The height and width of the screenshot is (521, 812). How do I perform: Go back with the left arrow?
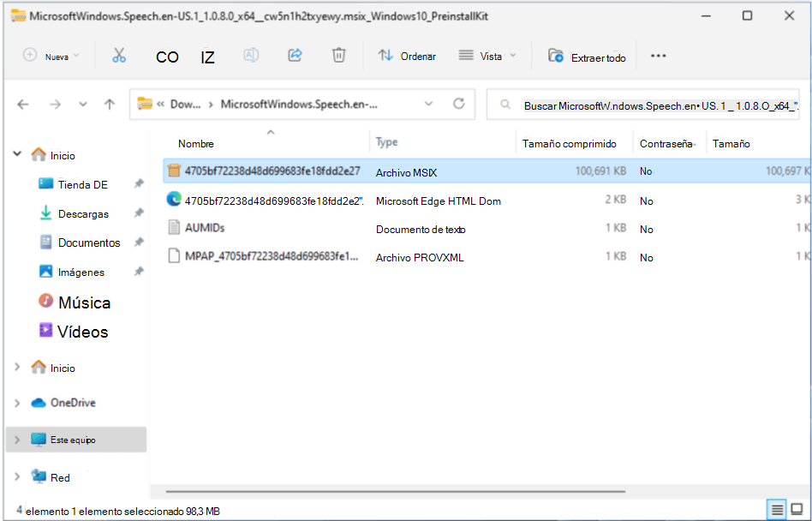click(x=23, y=105)
